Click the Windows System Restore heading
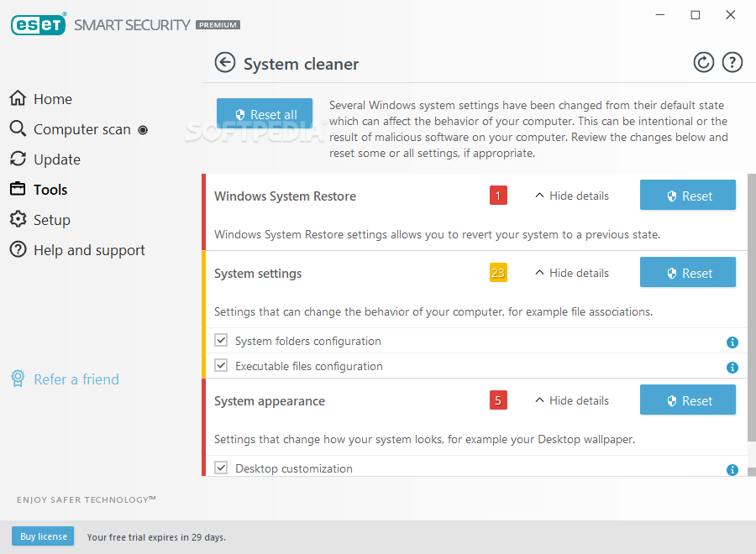The image size is (756, 554). [285, 196]
